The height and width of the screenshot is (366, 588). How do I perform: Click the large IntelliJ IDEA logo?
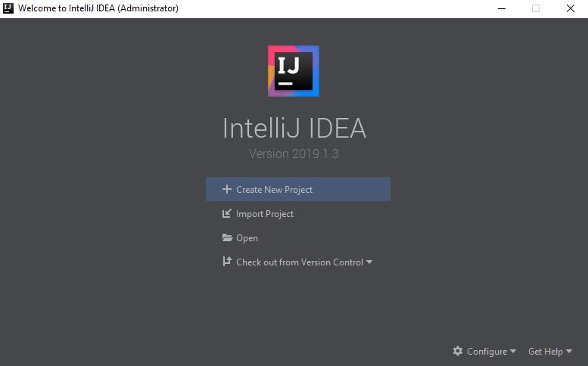coord(294,71)
